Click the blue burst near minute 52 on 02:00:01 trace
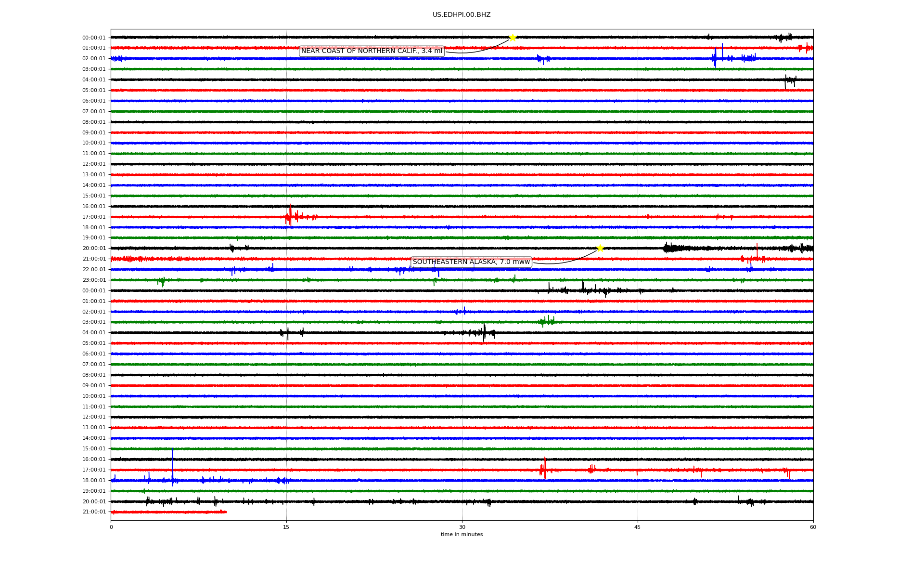This screenshot has width=924, height=578. point(715,58)
